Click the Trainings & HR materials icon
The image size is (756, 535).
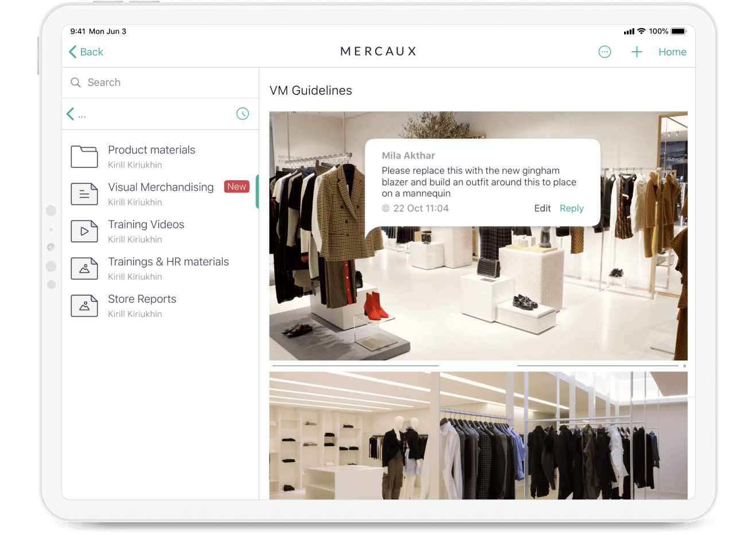pos(84,269)
